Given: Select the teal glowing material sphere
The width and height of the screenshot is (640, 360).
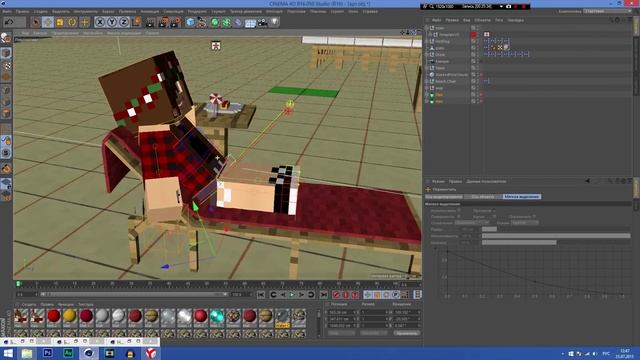Looking at the screenshot, I should click(217, 316).
